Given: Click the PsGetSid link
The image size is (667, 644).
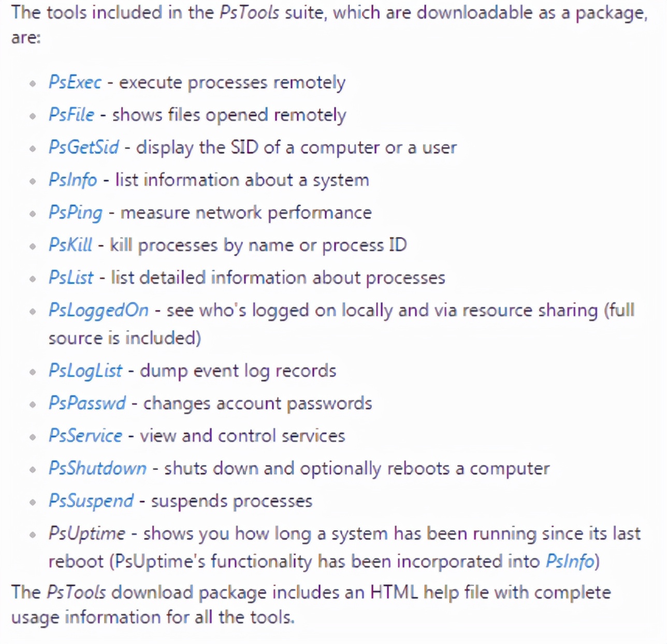Looking at the screenshot, I should pos(84,148).
